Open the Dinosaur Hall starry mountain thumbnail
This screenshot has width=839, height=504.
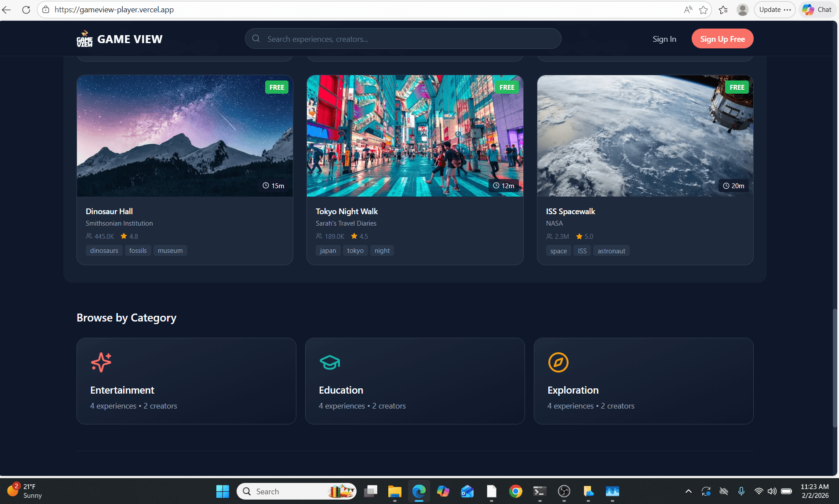pos(185,135)
